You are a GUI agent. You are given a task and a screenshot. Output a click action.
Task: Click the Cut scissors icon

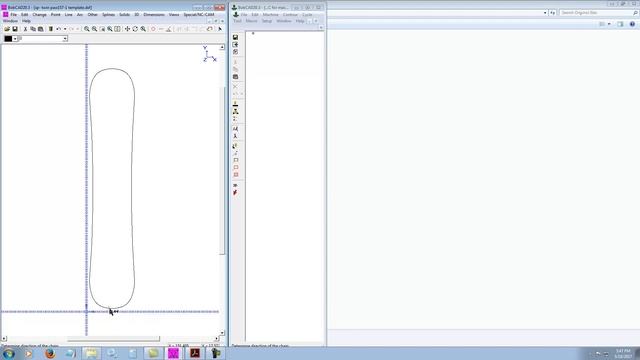(25, 29)
